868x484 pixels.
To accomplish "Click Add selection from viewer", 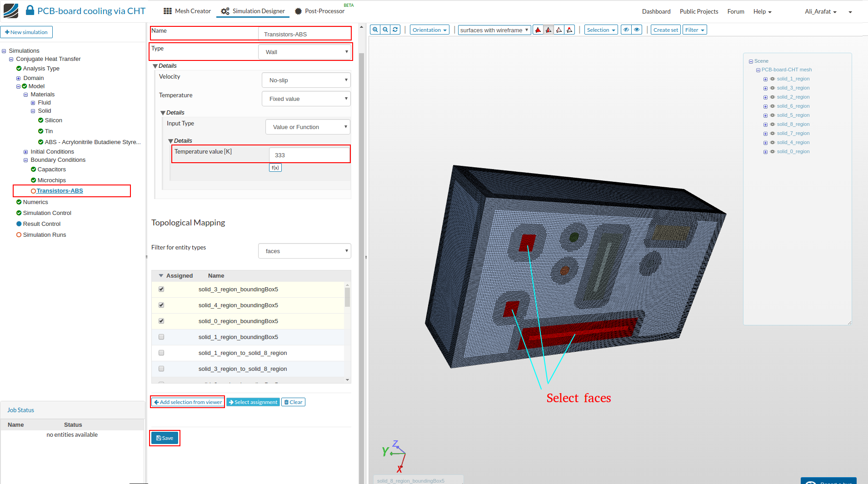I will 188,402.
